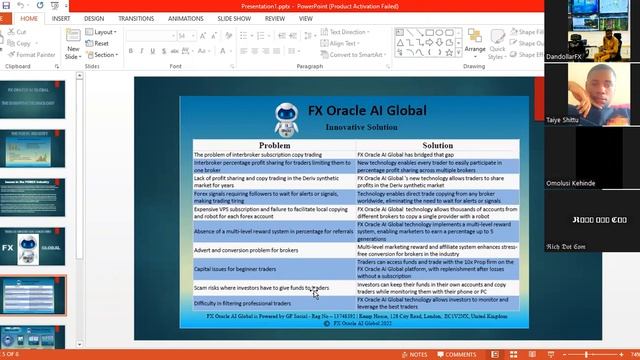Click the Reset slide button

click(97, 43)
